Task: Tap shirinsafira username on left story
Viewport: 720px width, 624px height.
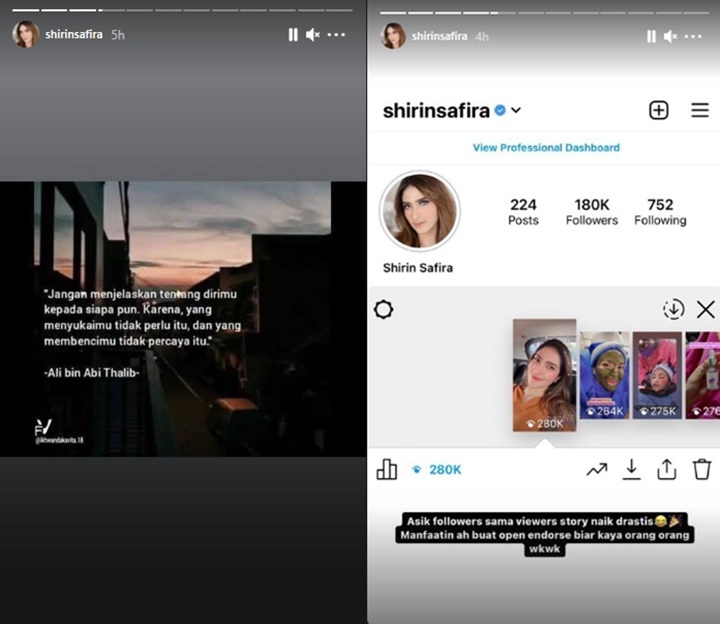Action: pos(73,34)
